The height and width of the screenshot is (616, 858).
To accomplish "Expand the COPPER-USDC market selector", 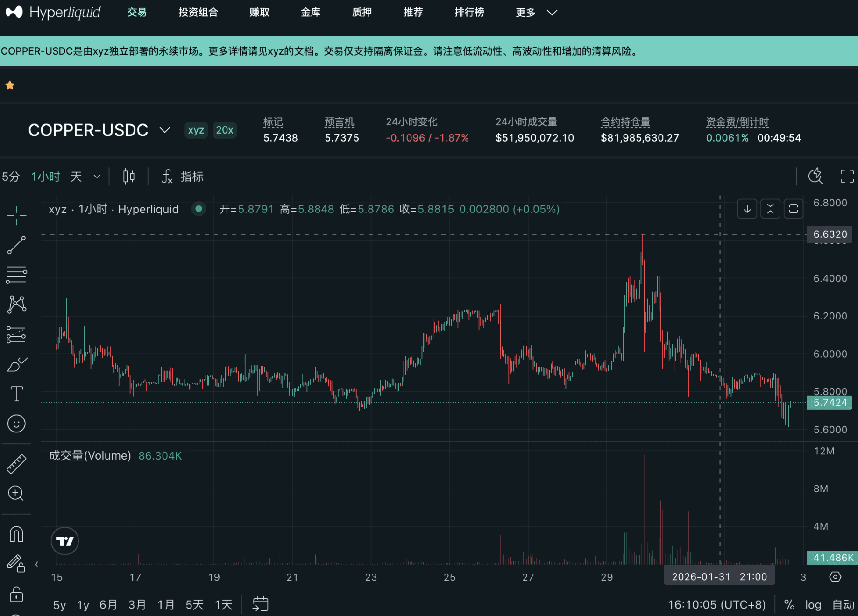I will tap(164, 130).
